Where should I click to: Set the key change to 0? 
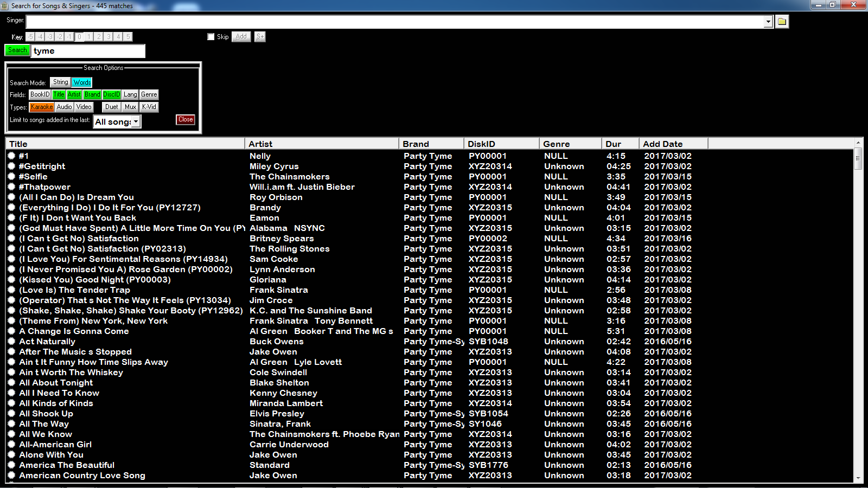tap(79, 37)
